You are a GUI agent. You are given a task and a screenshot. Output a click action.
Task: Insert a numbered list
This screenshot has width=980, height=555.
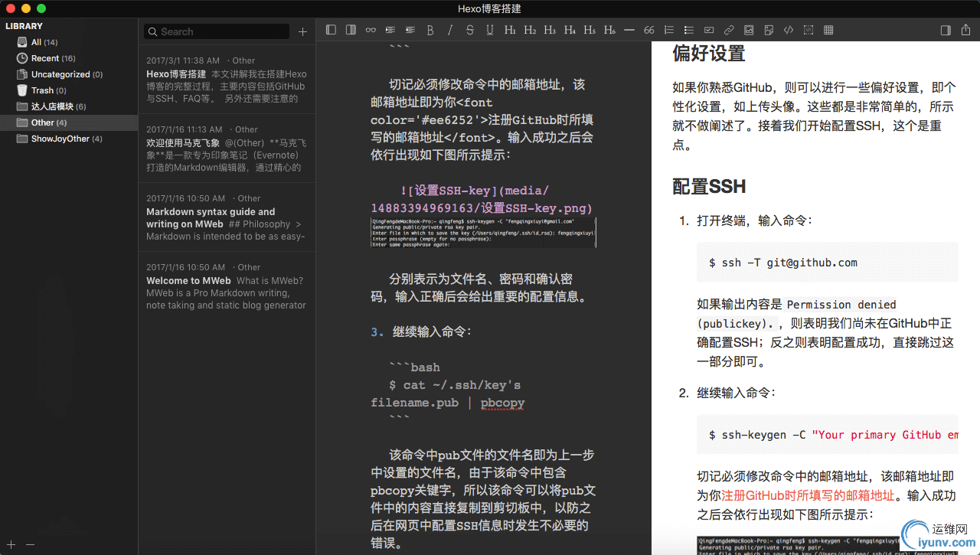(x=669, y=30)
